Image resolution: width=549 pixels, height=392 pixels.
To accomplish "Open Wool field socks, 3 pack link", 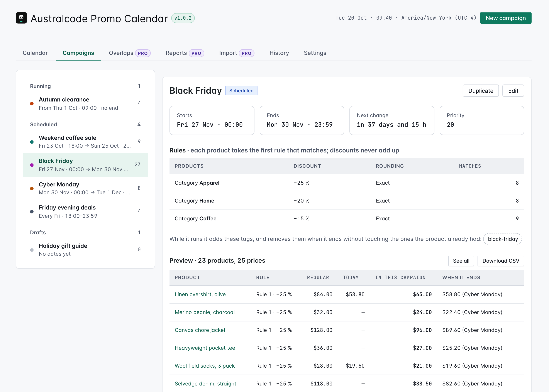I will click(205, 366).
